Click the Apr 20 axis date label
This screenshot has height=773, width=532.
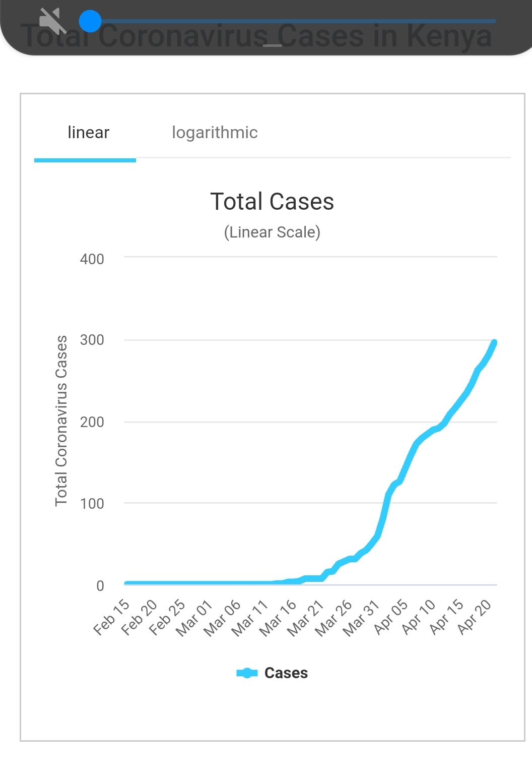(x=475, y=617)
